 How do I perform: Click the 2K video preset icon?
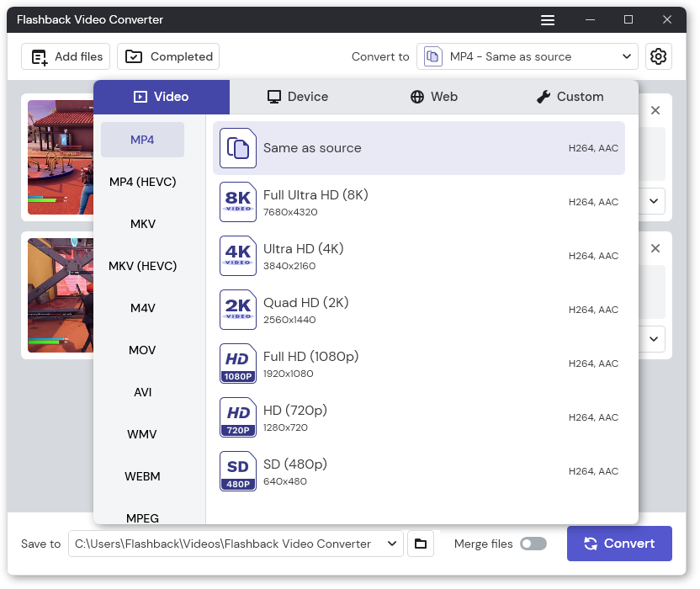point(238,310)
